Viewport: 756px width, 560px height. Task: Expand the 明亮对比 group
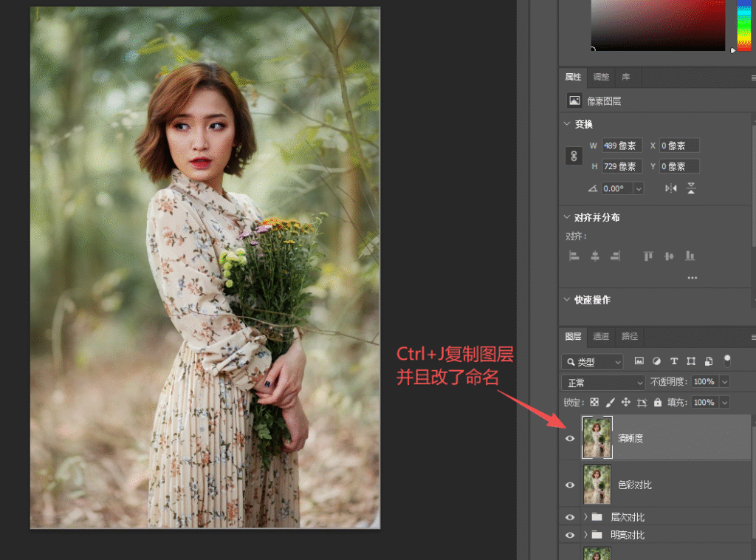(x=585, y=534)
